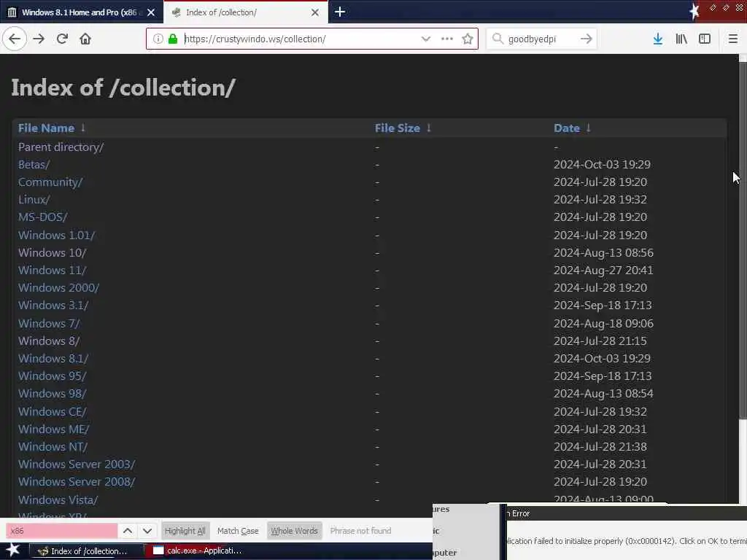Screen dimensions: 747x560
Task: Open the downloads panel
Action: (x=657, y=39)
